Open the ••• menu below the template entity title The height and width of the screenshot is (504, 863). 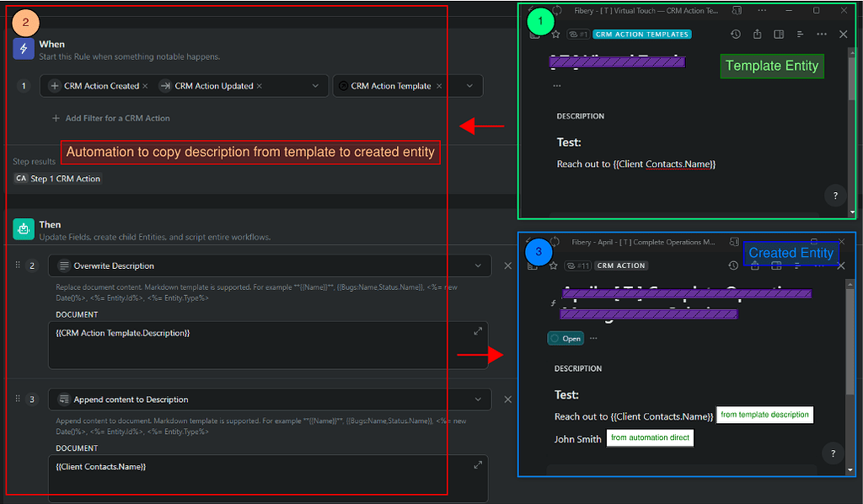click(556, 85)
